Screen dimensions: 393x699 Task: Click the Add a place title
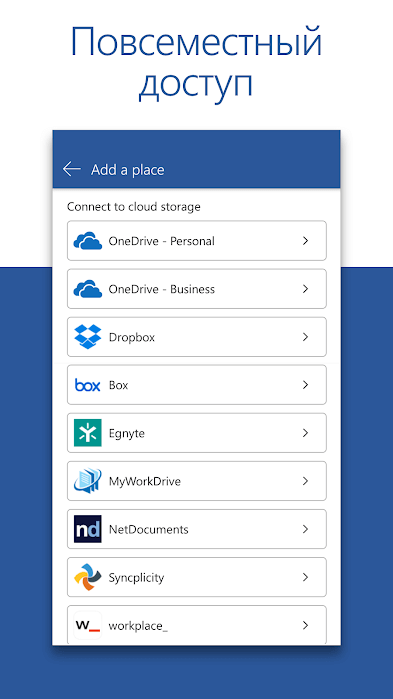coord(128,170)
